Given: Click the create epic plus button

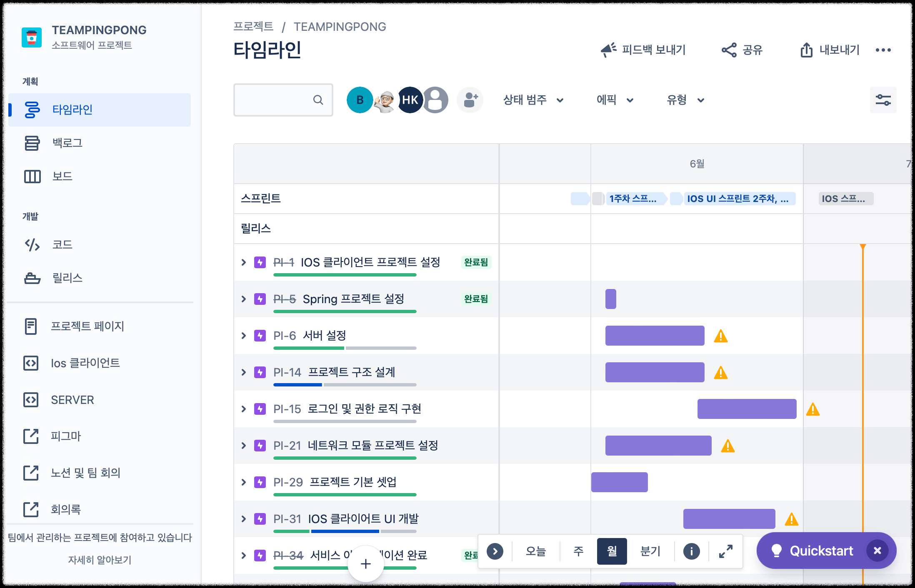Looking at the screenshot, I should [x=365, y=564].
